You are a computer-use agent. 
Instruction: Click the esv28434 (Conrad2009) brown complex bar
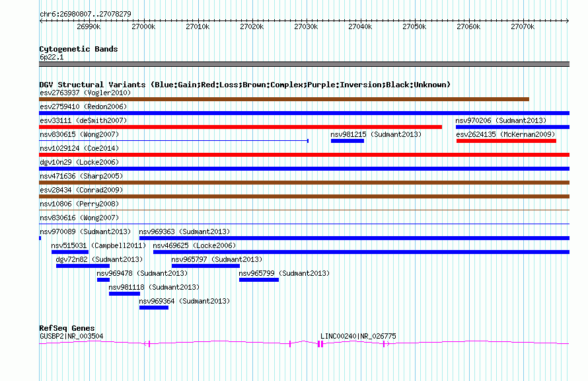pyautogui.click(x=304, y=196)
